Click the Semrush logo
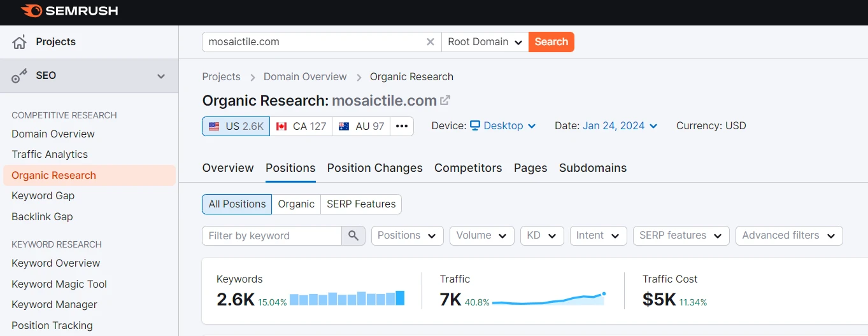 (x=69, y=11)
